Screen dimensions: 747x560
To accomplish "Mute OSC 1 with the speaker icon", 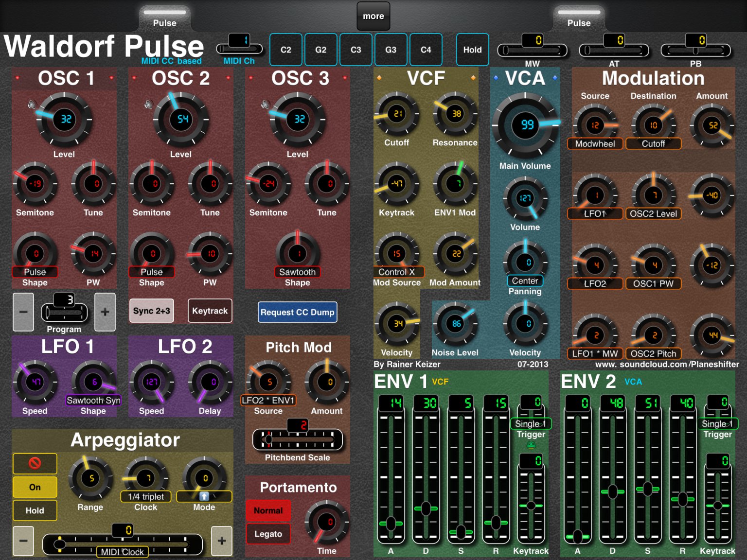I will (32, 105).
